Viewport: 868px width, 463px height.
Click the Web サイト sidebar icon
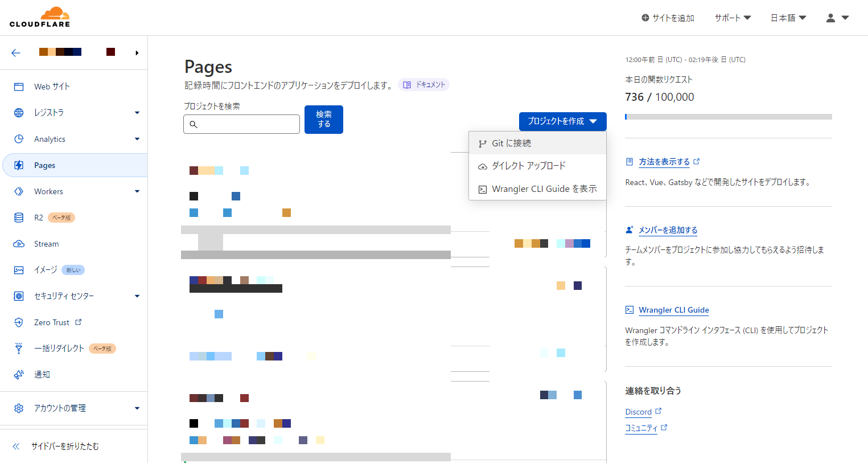18,86
